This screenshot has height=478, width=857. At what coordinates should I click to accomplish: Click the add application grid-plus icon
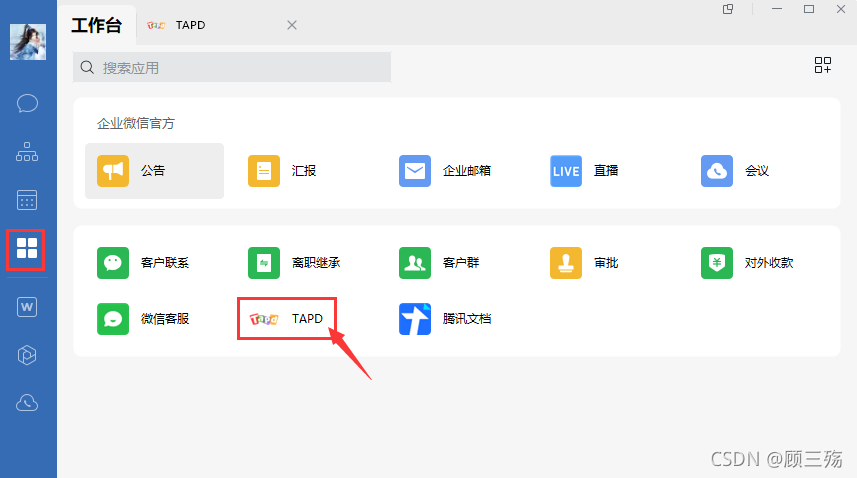[823, 65]
